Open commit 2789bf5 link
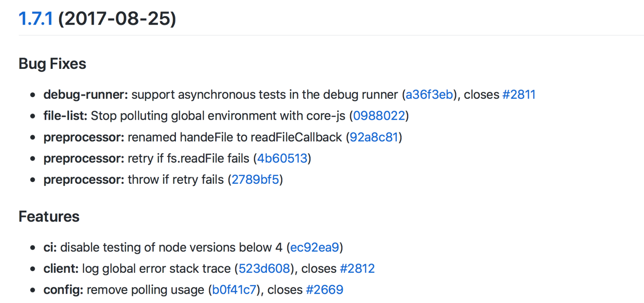 [x=255, y=180]
